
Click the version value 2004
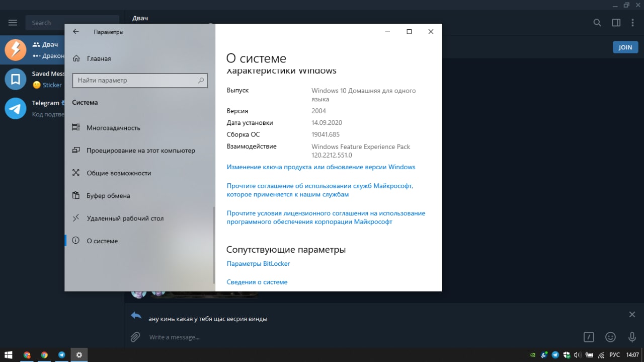319,111
